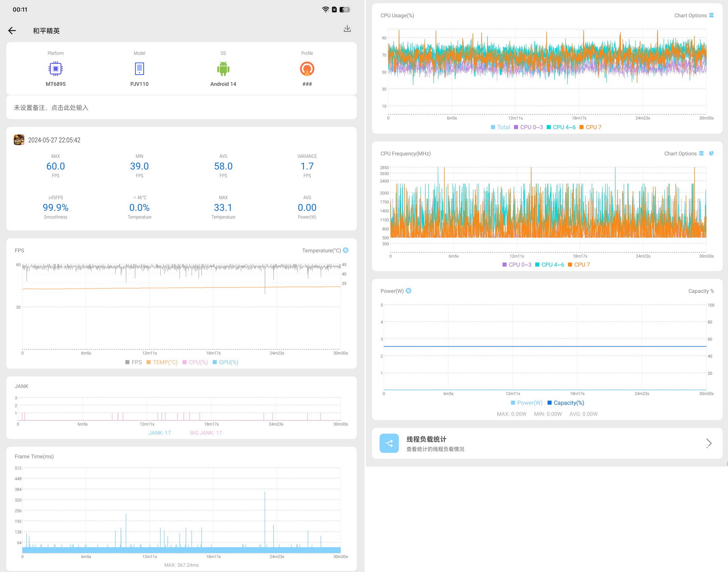Viewport: 728px width, 572px height.
Task: Toggle CPU 7 in CPU Frequency legend
Action: (579, 265)
